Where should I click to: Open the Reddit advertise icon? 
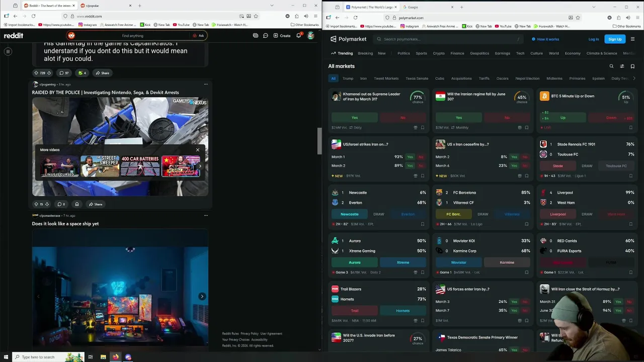pyautogui.click(x=256, y=36)
